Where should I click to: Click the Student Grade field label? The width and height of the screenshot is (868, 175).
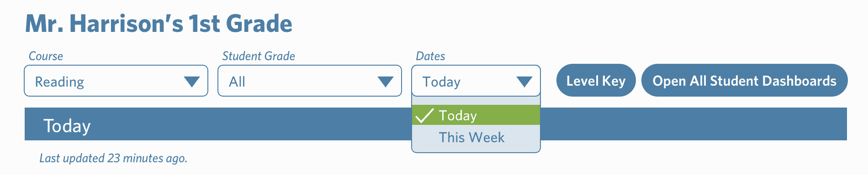coord(259,56)
